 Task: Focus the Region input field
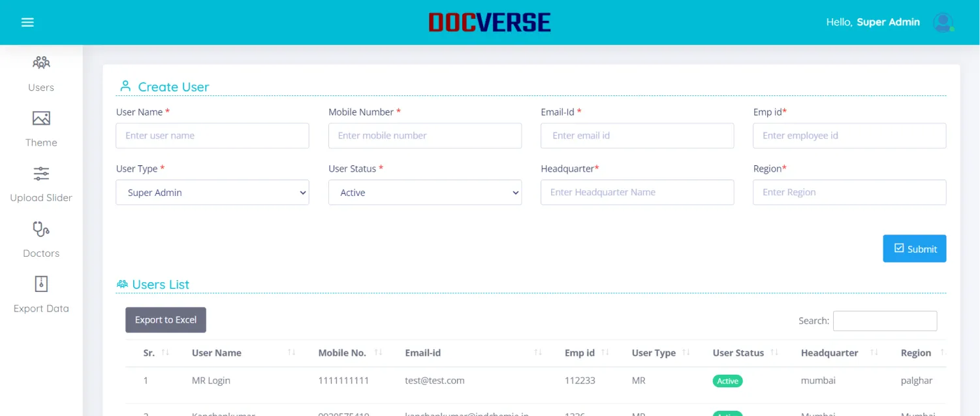[849, 193]
